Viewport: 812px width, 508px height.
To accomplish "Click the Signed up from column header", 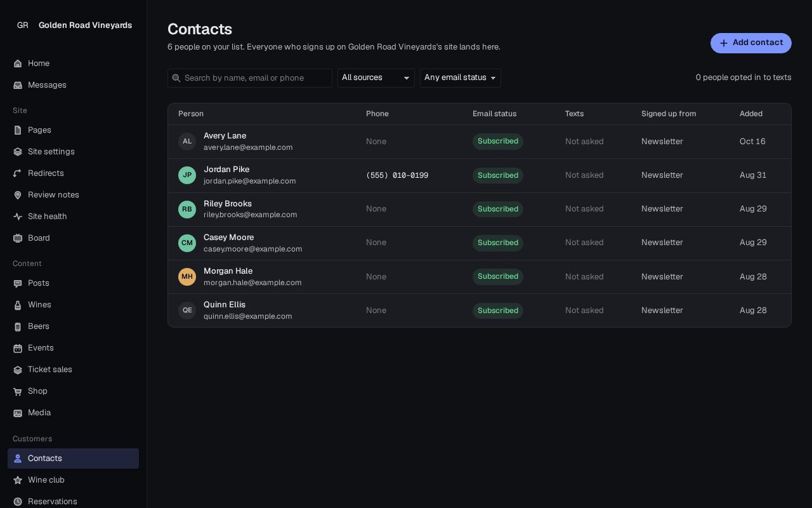I will coord(669,114).
